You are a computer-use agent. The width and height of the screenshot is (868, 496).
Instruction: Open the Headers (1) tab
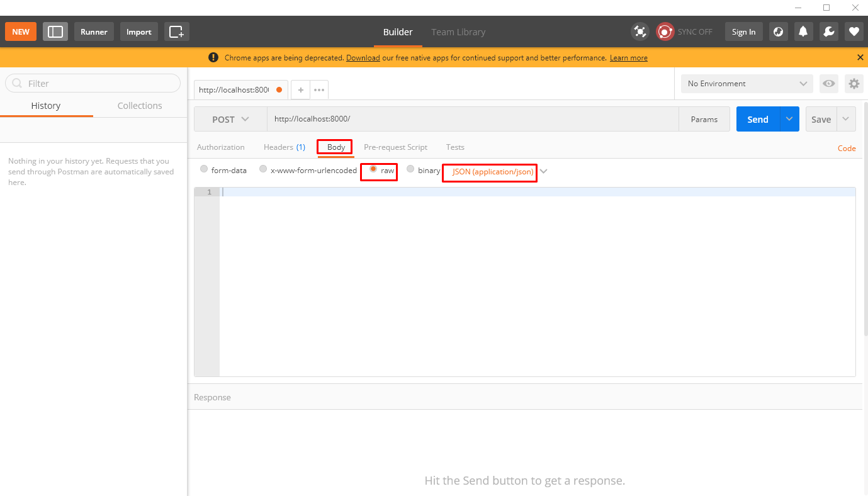tap(285, 147)
